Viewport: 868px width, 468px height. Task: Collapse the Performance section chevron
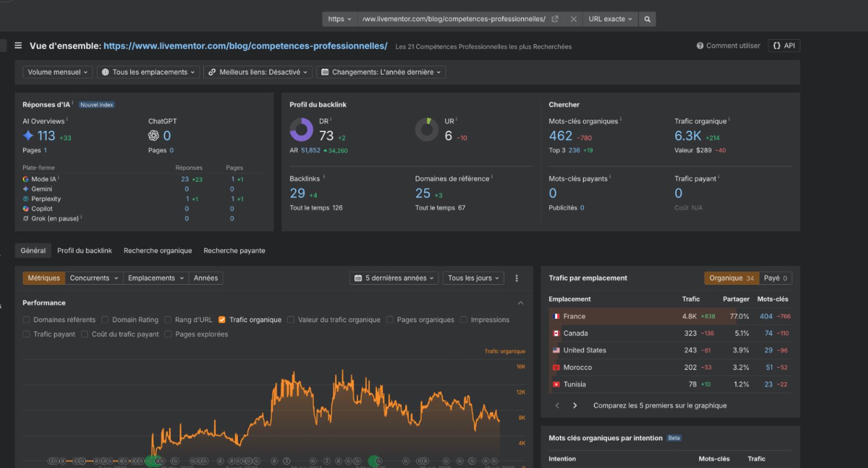521,303
